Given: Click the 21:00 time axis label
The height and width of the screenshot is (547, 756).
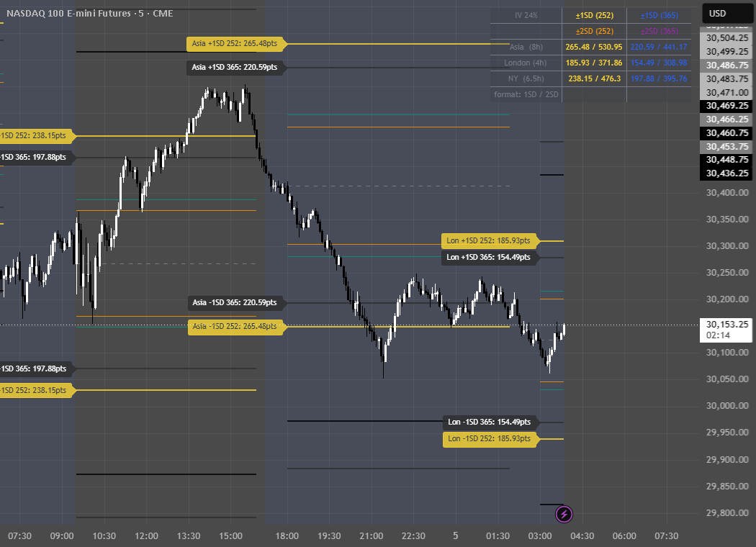Looking at the screenshot, I should pos(372,536).
